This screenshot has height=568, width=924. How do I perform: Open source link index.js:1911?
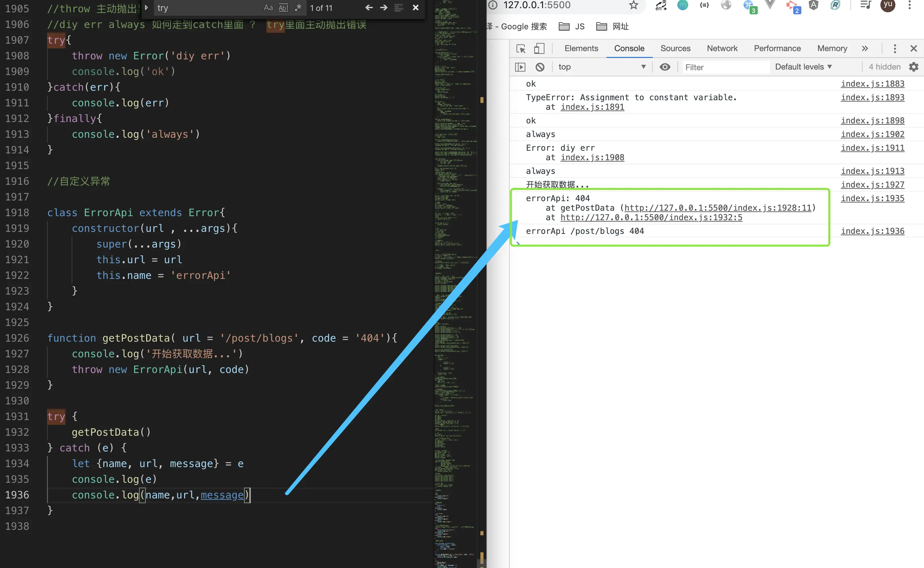pyautogui.click(x=872, y=148)
